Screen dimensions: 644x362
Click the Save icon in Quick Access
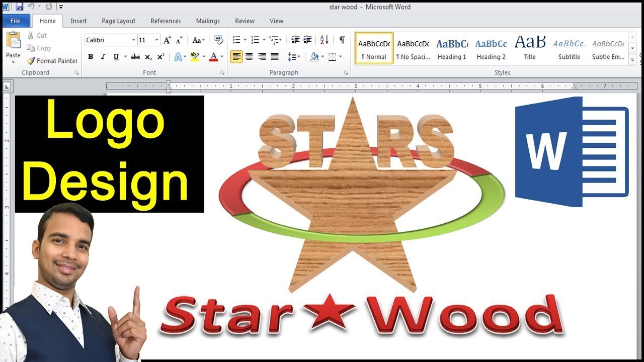tap(20, 7)
